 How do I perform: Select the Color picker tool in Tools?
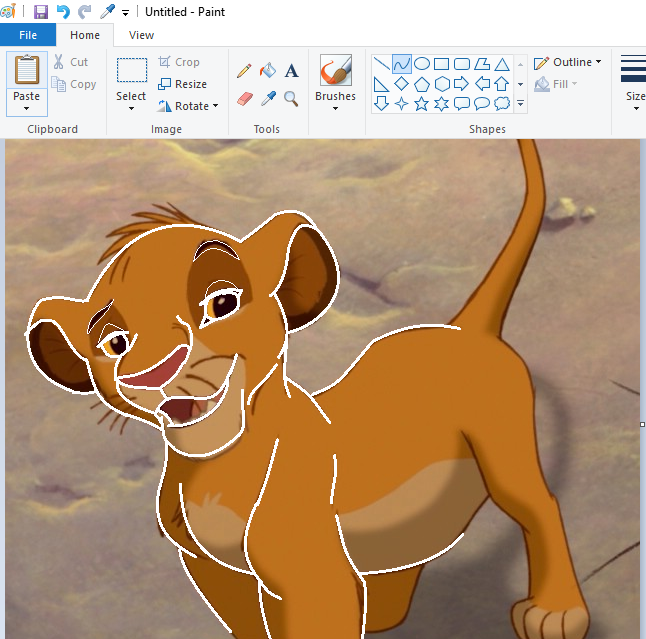pyautogui.click(x=268, y=99)
